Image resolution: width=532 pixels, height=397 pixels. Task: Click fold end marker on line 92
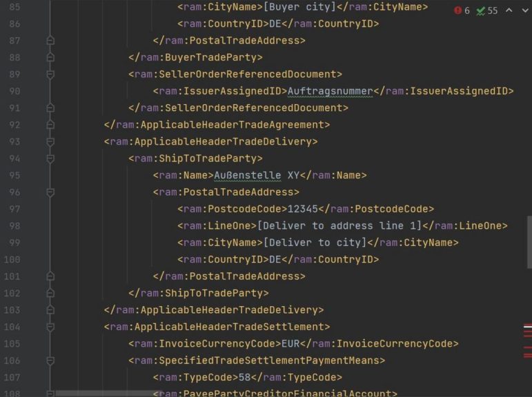(50, 125)
